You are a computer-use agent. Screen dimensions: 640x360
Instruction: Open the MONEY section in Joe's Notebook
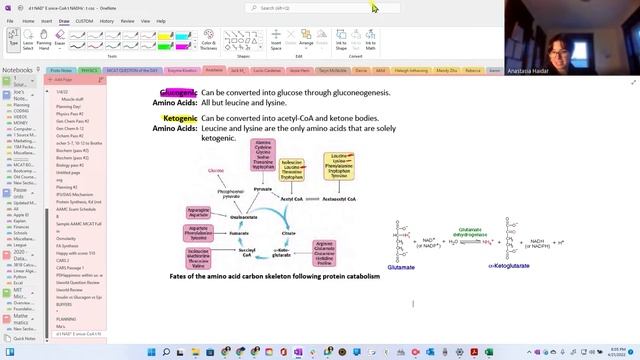tap(20, 123)
